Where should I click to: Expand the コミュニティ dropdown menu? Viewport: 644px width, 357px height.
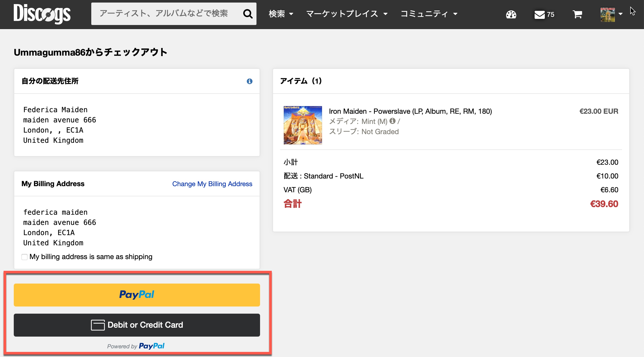click(429, 14)
